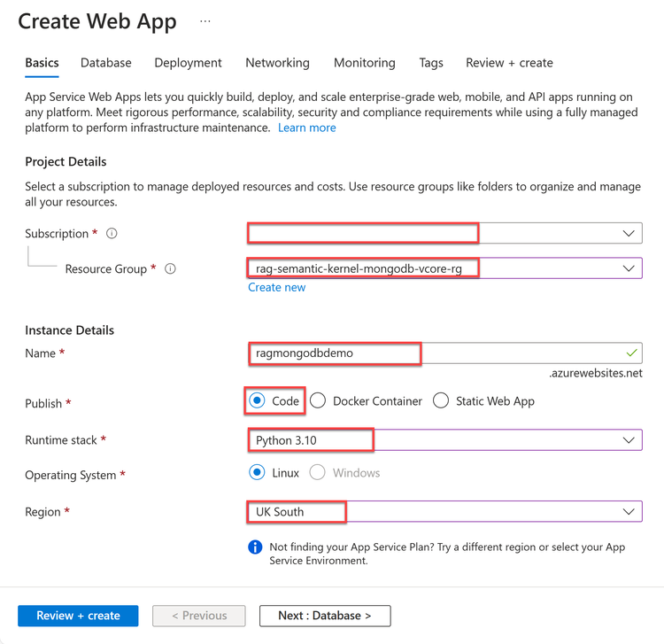This screenshot has height=644, width=664.
Task: Select the Code publish option
Action: pyautogui.click(x=257, y=401)
